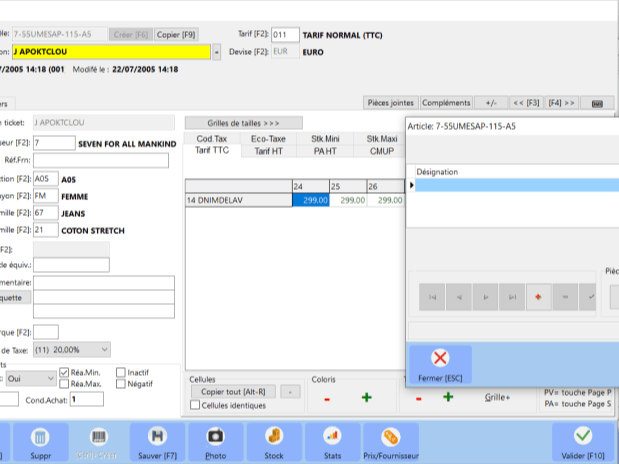Save with the Sauver [F7] floppy icon
The height and width of the screenshot is (464, 619).
click(157, 441)
